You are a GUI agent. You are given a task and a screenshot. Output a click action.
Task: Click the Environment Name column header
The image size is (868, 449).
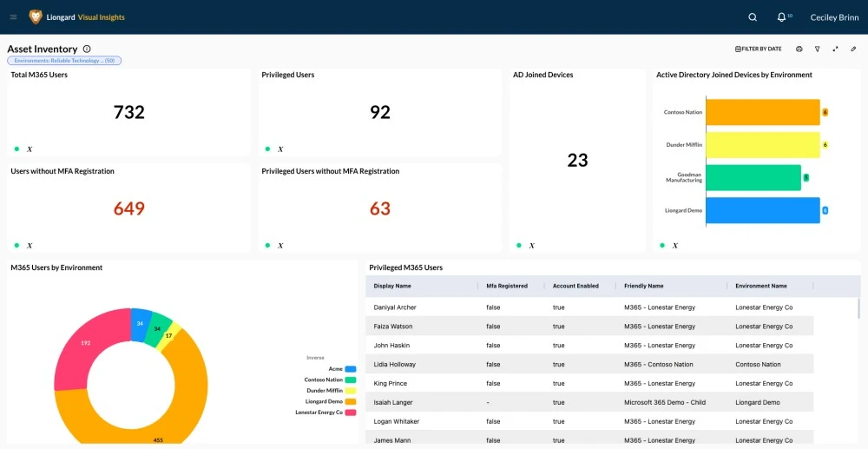761,286
